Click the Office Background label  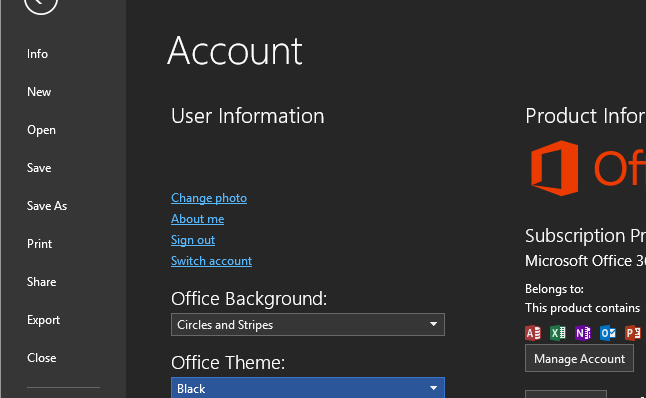click(249, 299)
